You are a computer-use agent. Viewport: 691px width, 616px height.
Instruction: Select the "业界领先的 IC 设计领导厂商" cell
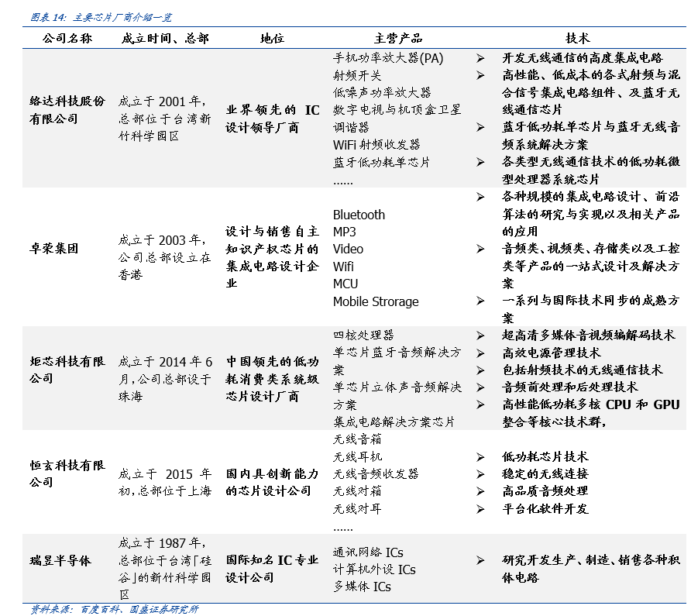(x=273, y=119)
